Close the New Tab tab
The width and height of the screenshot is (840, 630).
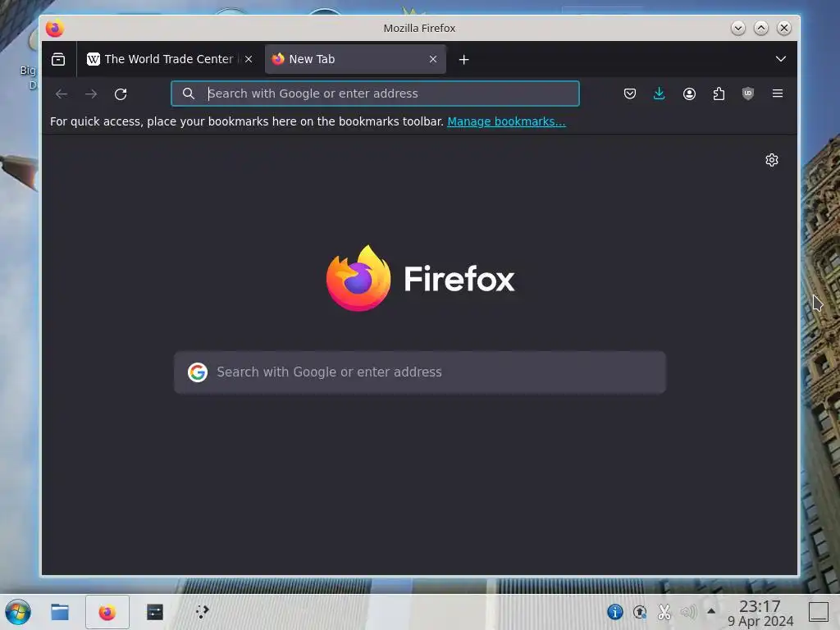[433, 59]
